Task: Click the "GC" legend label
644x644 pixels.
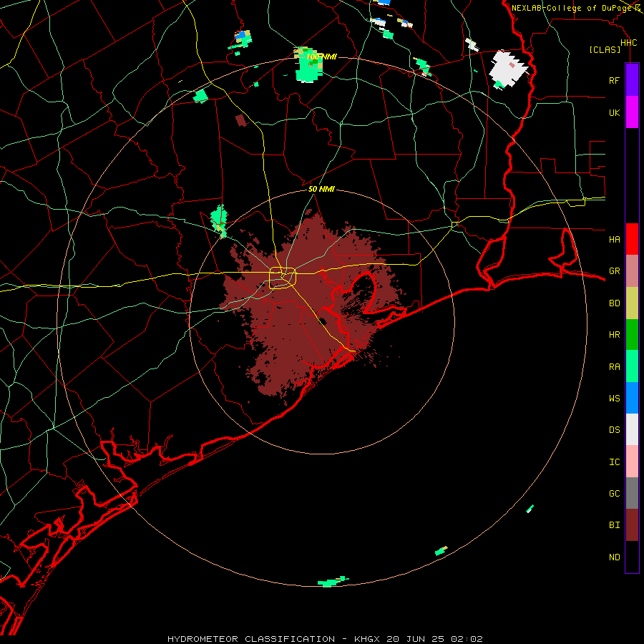Action: click(614, 493)
